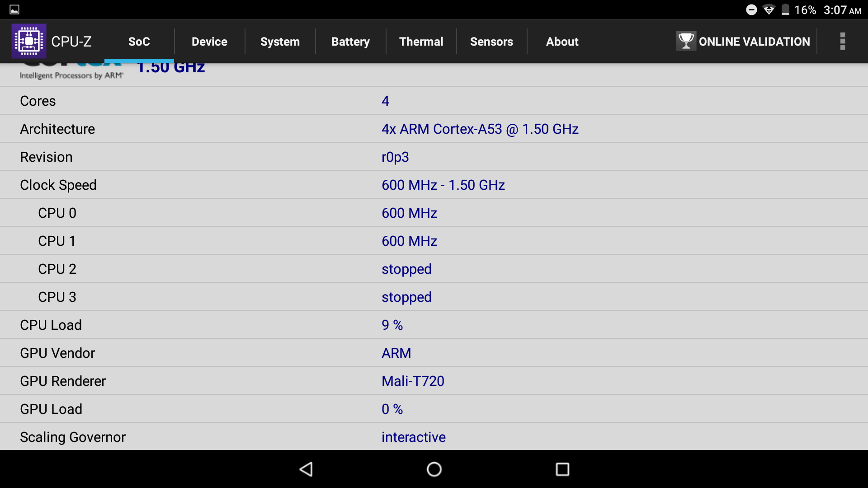The height and width of the screenshot is (488, 868).
Task: Tap the revision value r0p3
Action: pos(395,157)
